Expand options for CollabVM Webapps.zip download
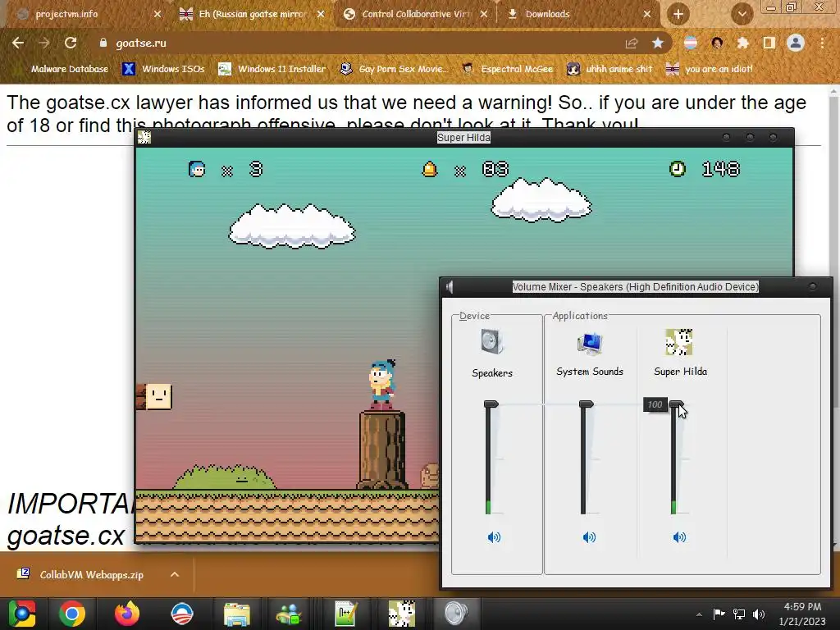Image resolution: width=840 pixels, height=630 pixels. [174, 574]
